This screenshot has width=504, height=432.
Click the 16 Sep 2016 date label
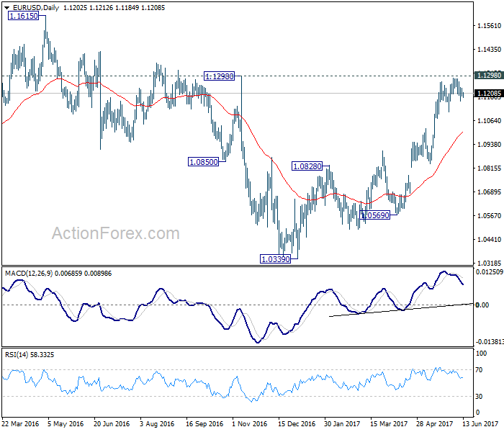(204, 424)
